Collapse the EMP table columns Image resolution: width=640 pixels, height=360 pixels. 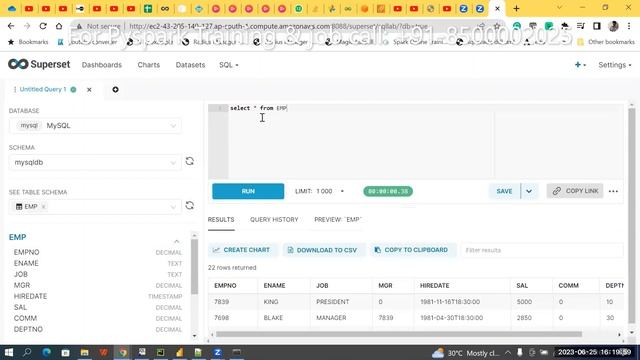coord(177,241)
